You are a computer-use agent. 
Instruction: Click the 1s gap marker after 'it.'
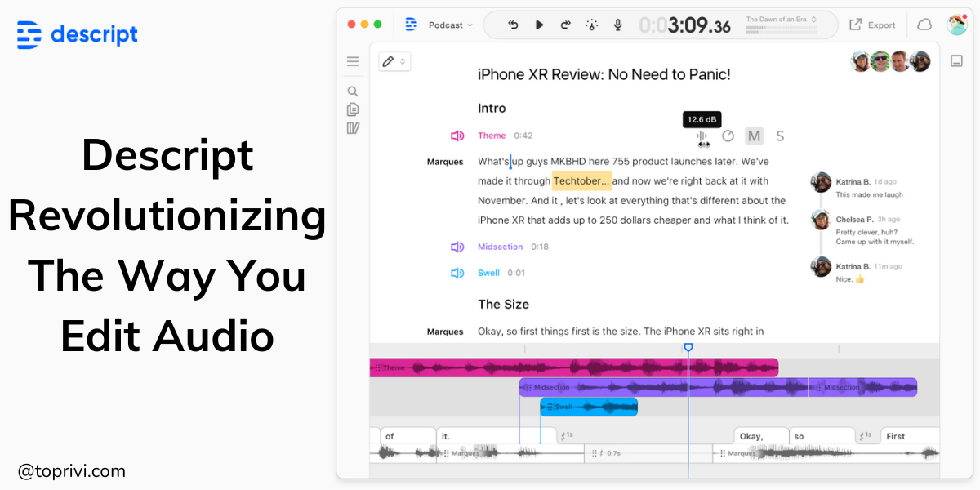tap(567, 436)
